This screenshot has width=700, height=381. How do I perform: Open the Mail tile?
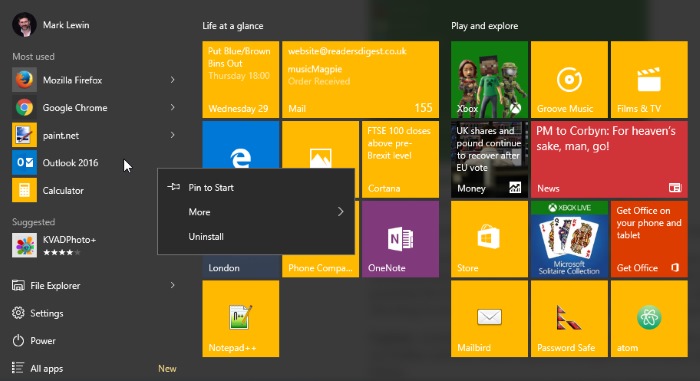[360, 80]
